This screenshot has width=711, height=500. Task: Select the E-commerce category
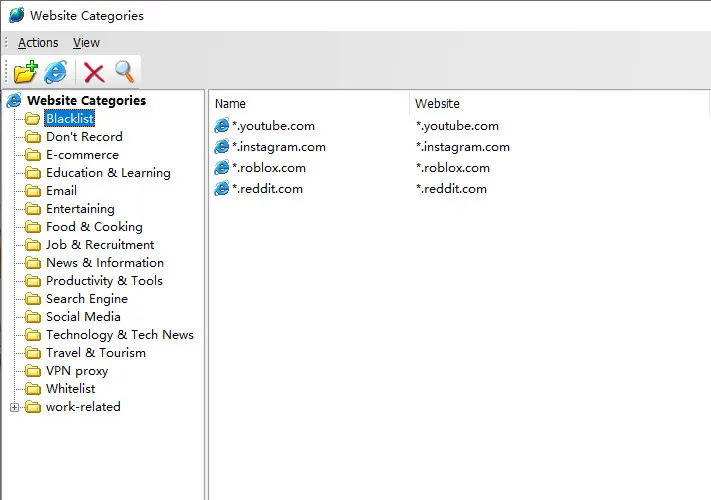pyautogui.click(x=83, y=155)
